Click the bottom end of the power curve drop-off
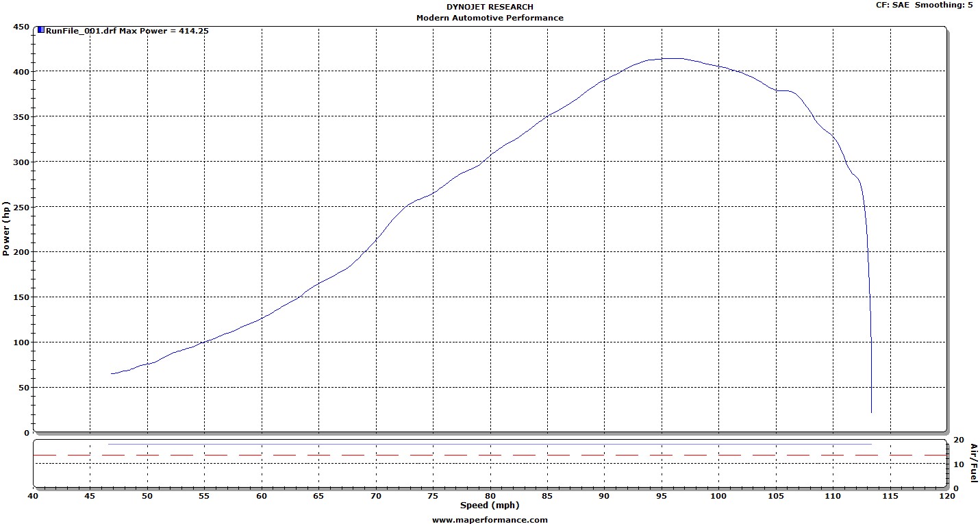 click(x=871, y=412)
